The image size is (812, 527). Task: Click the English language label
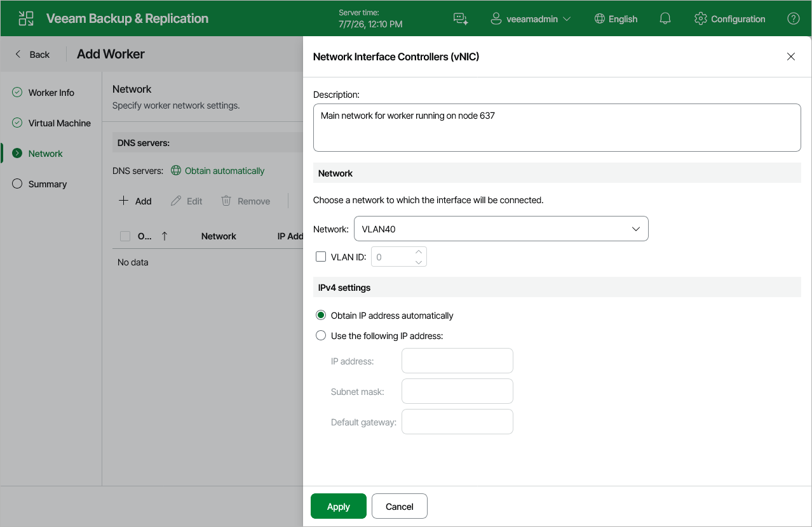(x=623, y=19)
